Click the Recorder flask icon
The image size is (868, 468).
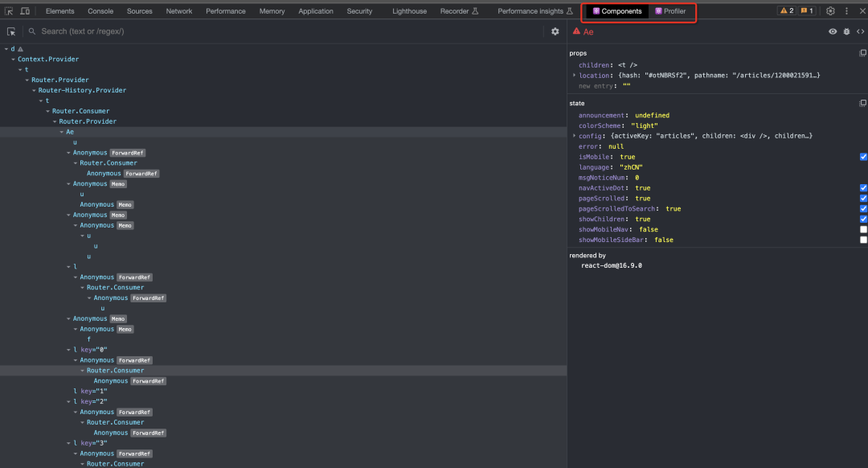(475, 11)
